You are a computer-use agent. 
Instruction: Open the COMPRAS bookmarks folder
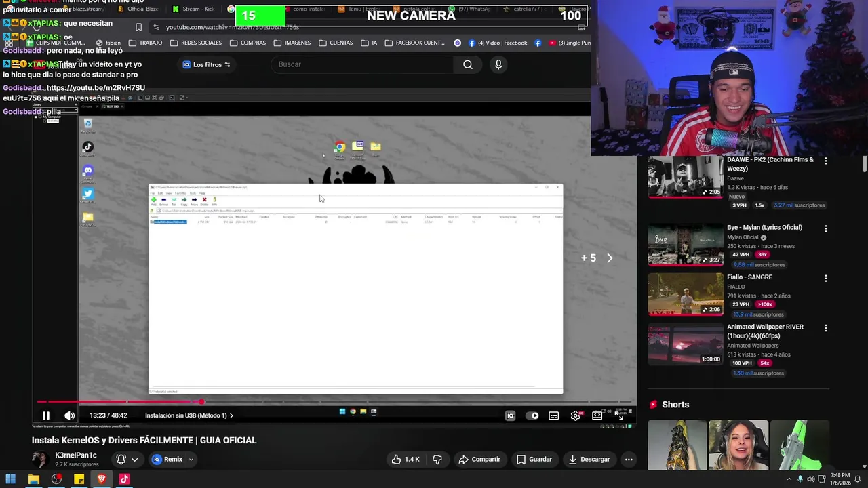click(248, 43)
